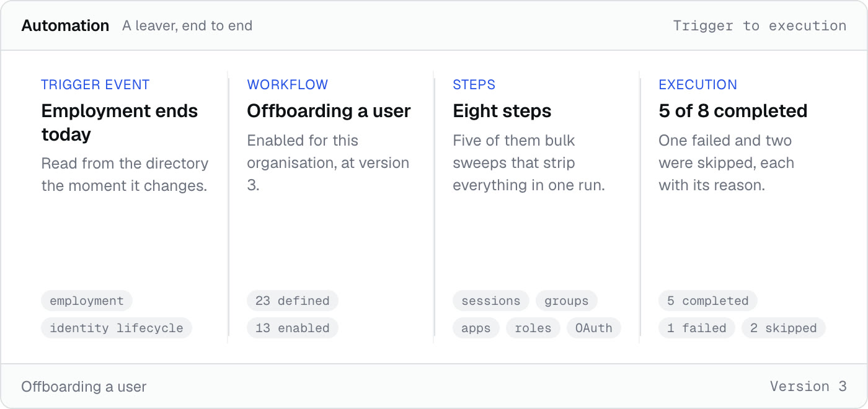This screenshot has height=409, width=868.
Task: Click the '23 defined' chip
Action: [x=293, y=301]
